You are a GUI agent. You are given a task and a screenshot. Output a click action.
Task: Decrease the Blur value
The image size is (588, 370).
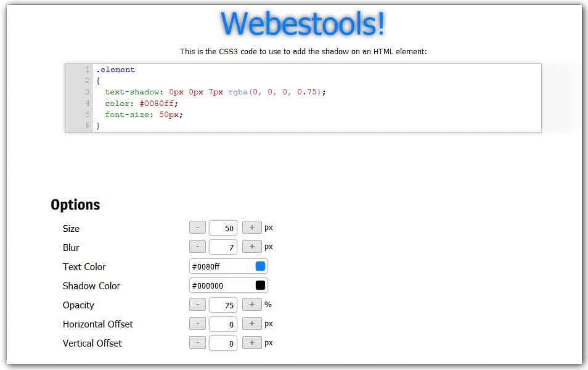coord(197,247)
